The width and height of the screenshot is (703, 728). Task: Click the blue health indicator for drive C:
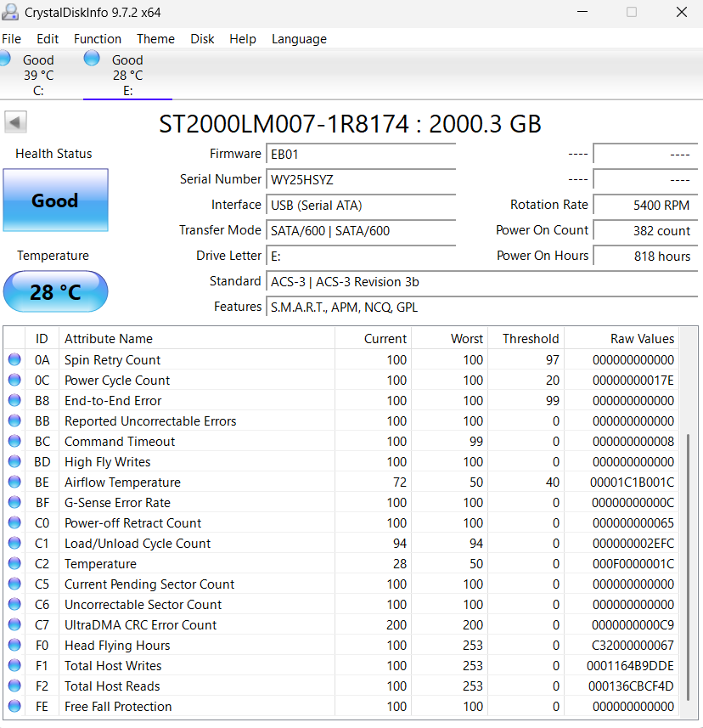click(7, 59)
